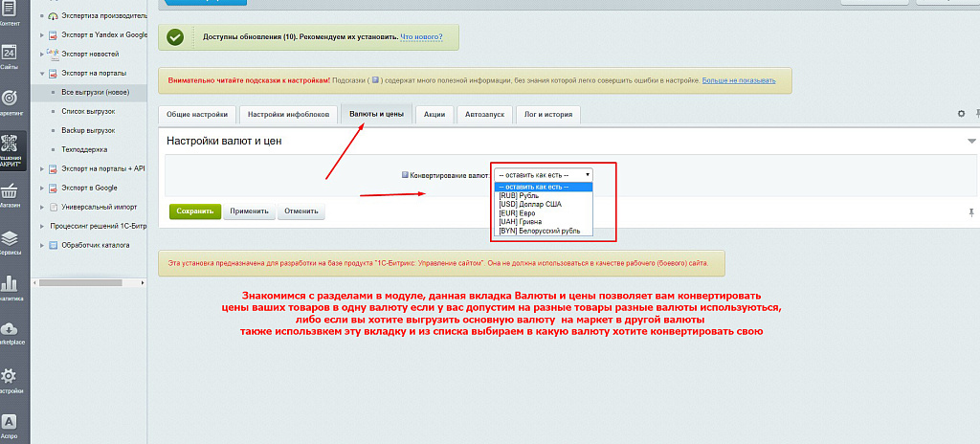Choose [USD] Доллар США from the list

[x=529, y=204]
